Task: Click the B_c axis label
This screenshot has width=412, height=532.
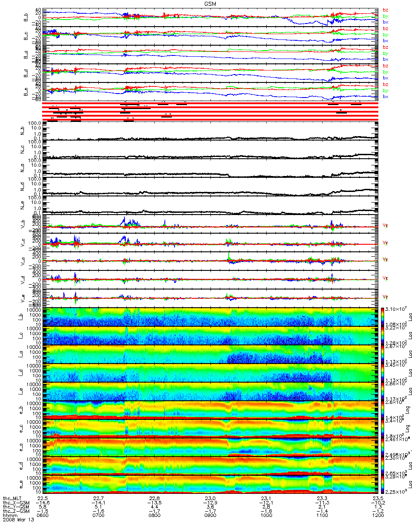Action: [x=26, y=35]
